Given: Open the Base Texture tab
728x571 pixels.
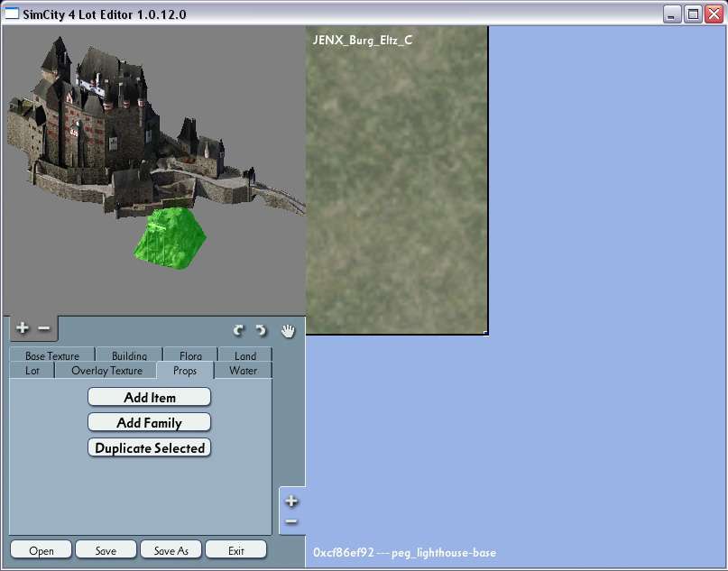Looking at the screenshot, I should pos(52,355).
